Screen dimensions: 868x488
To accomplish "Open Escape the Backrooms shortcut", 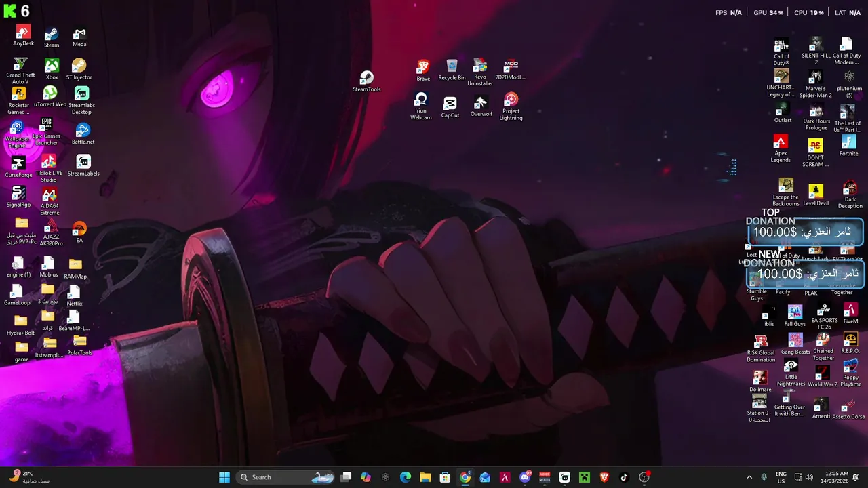I will pyautogui.click(x=786, y=192).
